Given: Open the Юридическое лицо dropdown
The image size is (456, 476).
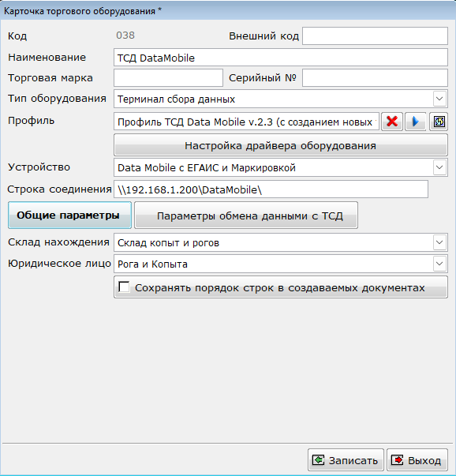Looking at the screenshot, I should [439, 264].
